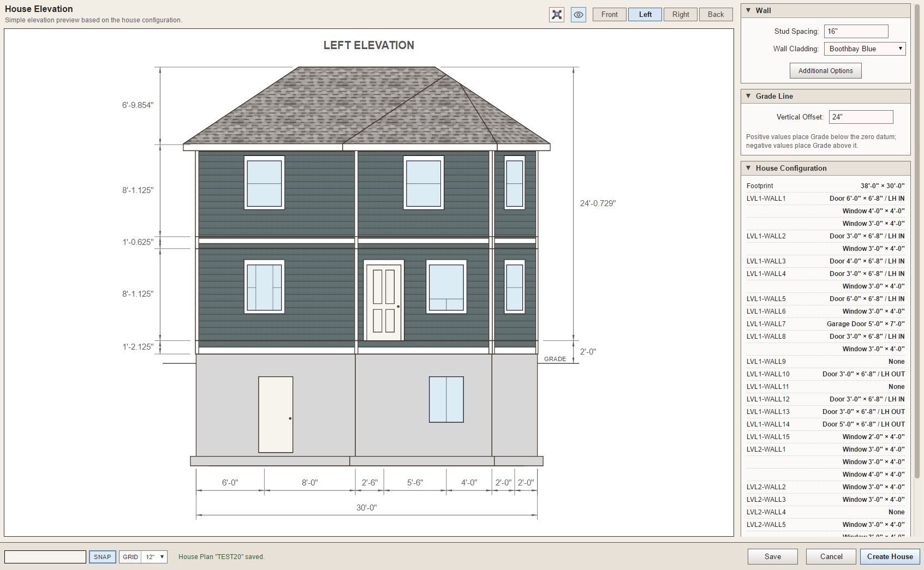Viewport: 924px width, 570px height.
Task: Select LVL2-WALL2 Window 3'-0" row
Action: [825, 487]
